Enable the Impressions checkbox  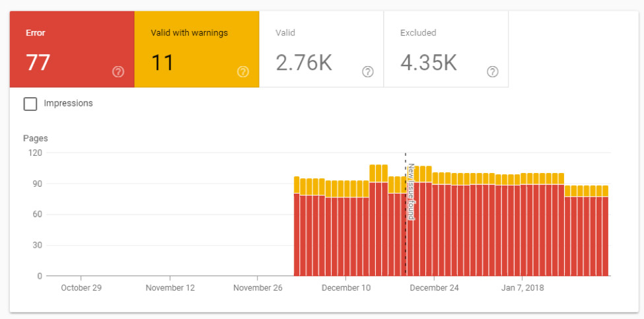30,104
